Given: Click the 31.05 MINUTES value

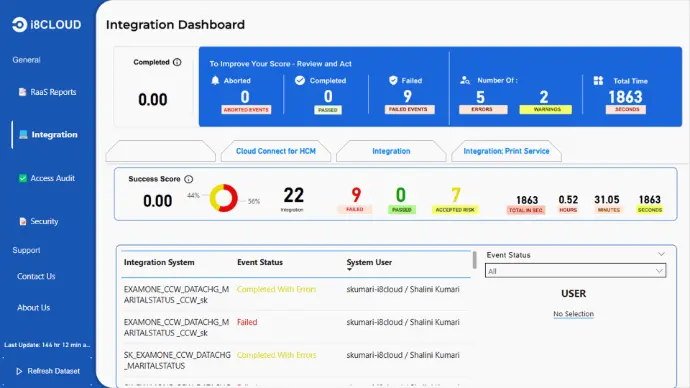Looking at the screenshot, I should (x=607, y=200).
